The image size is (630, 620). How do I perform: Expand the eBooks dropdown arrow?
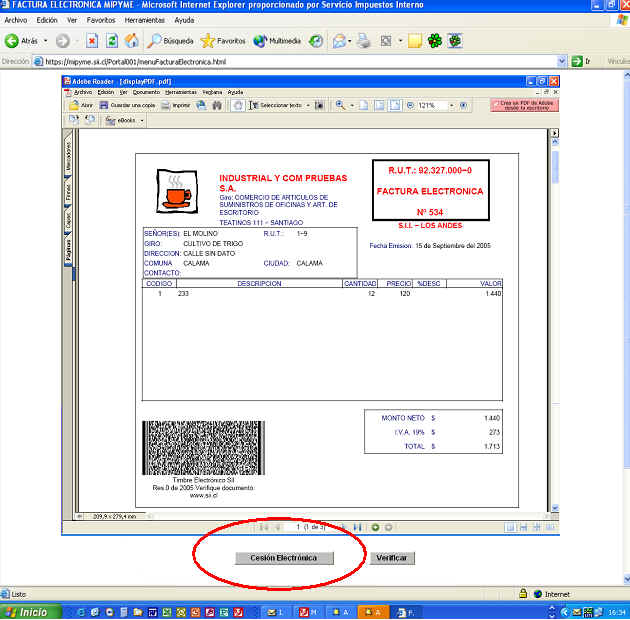click(142, 121)
